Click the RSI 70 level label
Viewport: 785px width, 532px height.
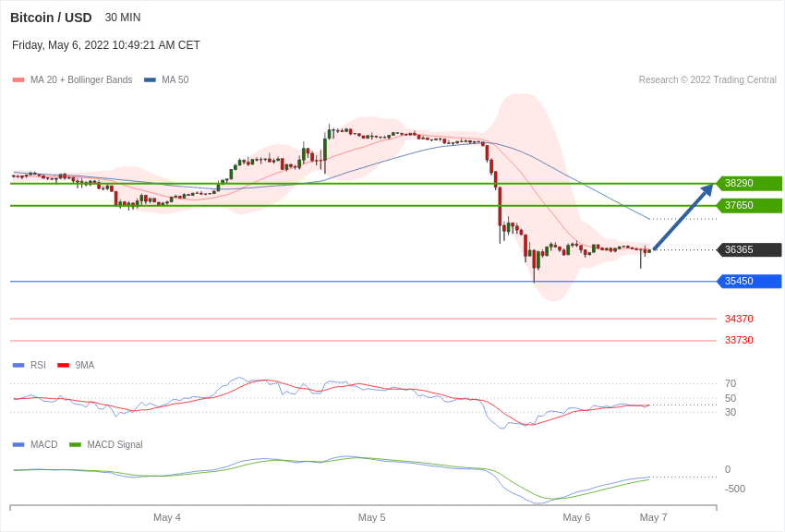point(731,383)
